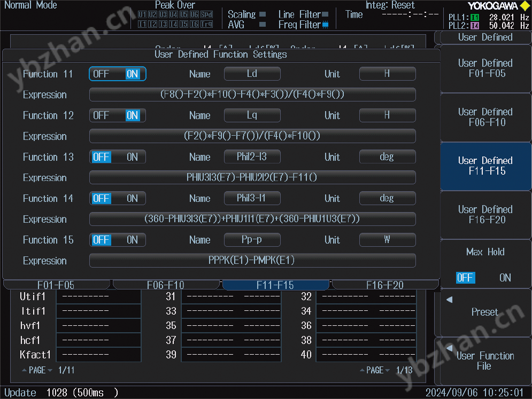Click the Freq Filter status icon

[x=325, y=24]
